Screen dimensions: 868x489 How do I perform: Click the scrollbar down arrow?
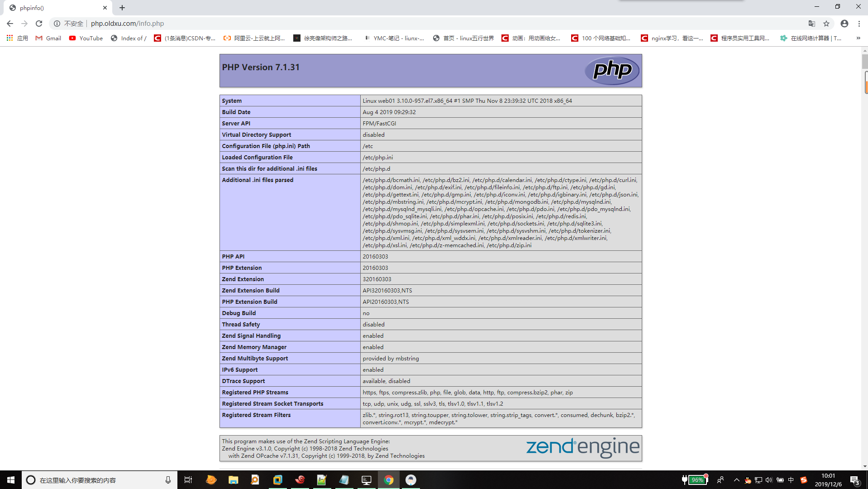click(865, 466)
